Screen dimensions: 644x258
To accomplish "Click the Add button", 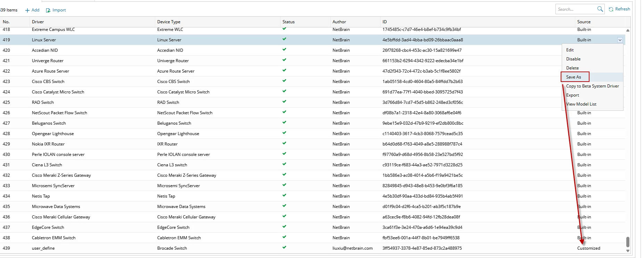I will pos(32,10).
